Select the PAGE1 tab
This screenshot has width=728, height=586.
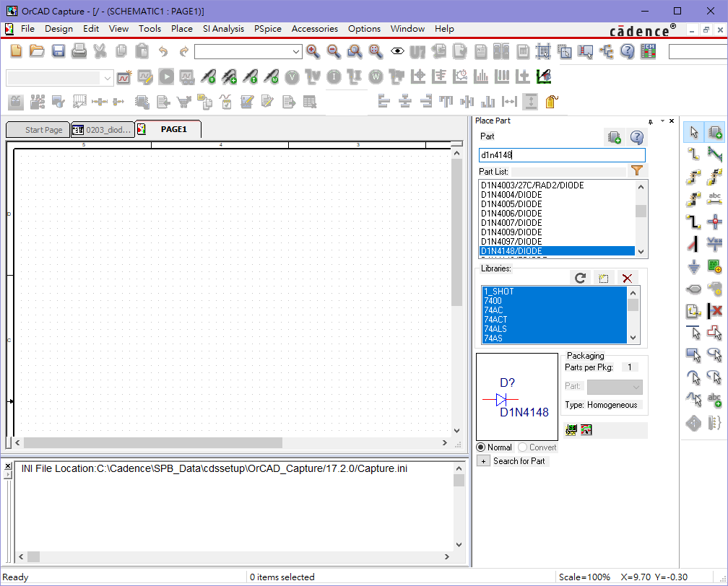coord(168,129)
